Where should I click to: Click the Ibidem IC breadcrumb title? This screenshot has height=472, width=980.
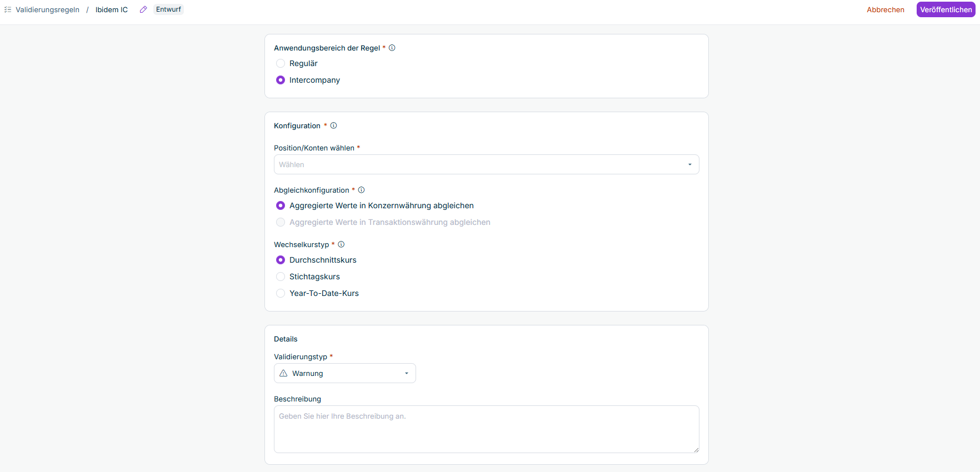click(112, 9)
